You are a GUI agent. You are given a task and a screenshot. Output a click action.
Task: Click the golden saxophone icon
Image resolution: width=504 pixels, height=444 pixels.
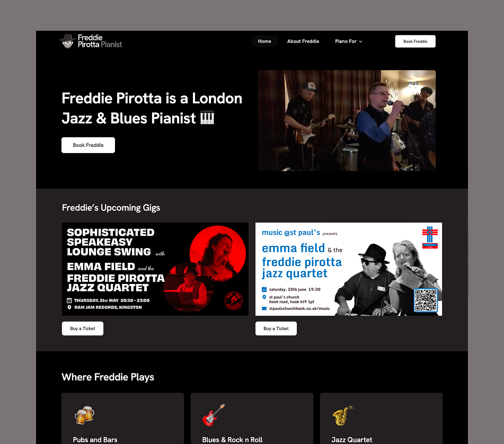[343, 415]
